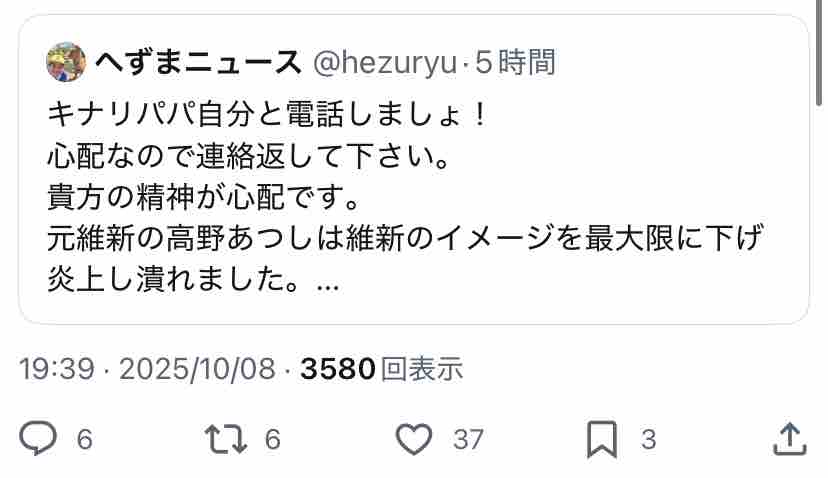Tap the repost arrows icon
The height and width of the screenshot is (478, 828).
tap(225, 439)
